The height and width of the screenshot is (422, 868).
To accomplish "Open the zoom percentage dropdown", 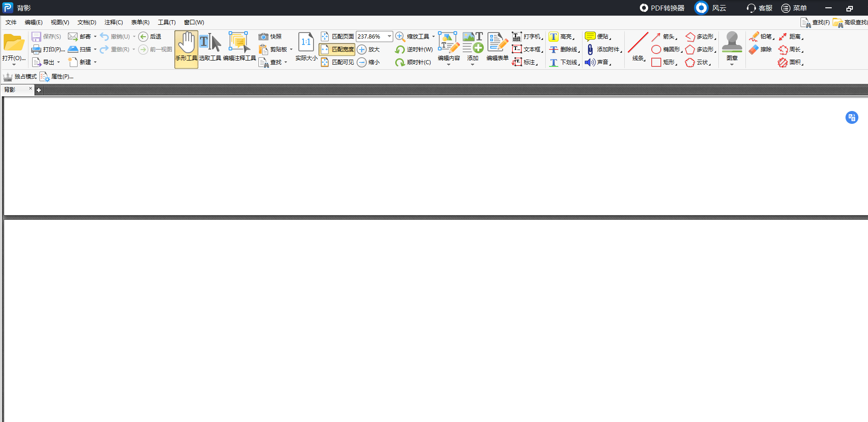I will [x=389, y=36].
